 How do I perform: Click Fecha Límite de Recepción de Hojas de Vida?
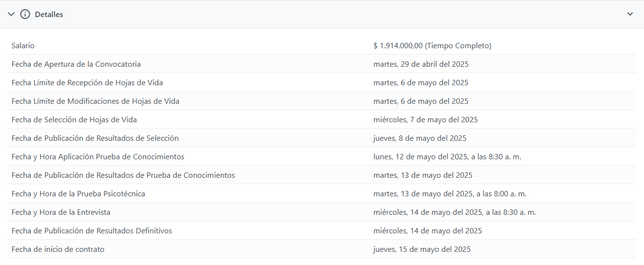87,83
